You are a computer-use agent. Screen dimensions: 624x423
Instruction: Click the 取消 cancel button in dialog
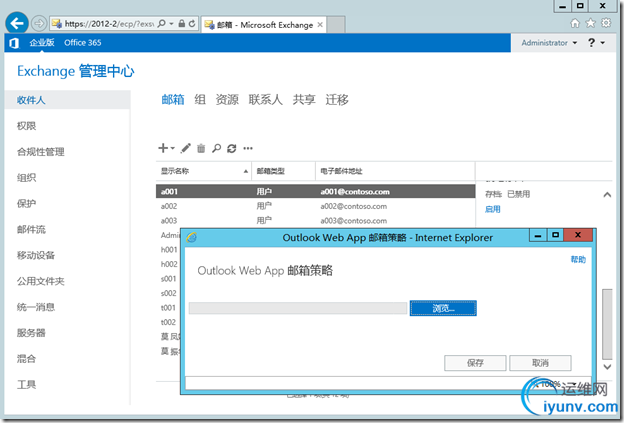pyautogui.click(x=540, y=363)
